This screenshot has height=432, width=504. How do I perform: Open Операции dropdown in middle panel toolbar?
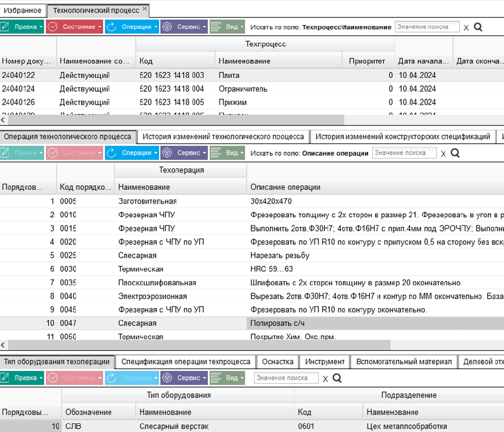(132, 153)
